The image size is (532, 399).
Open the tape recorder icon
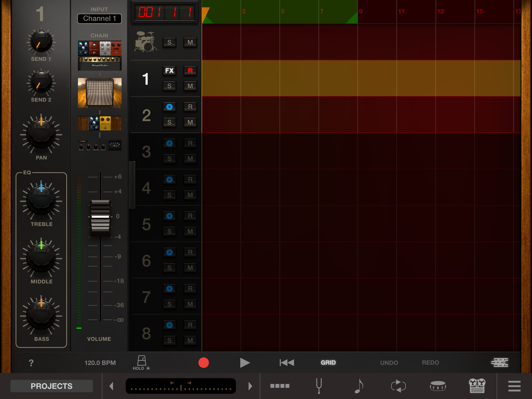point(477,386)
